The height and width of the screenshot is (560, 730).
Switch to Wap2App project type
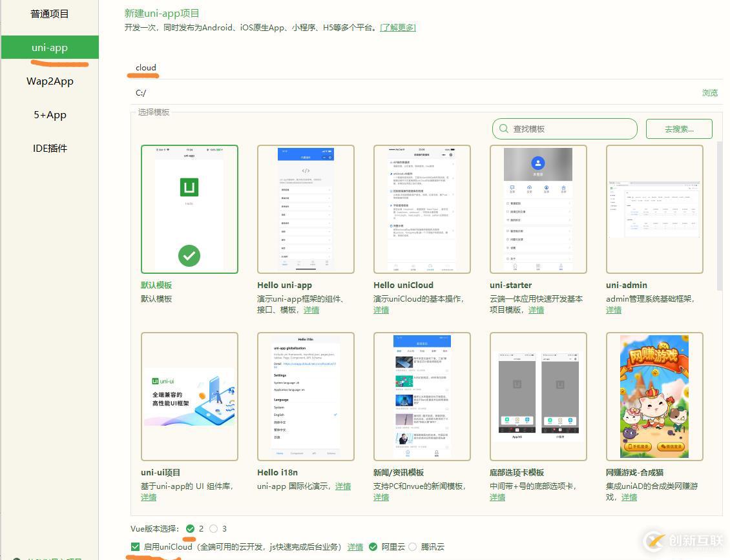50,81
